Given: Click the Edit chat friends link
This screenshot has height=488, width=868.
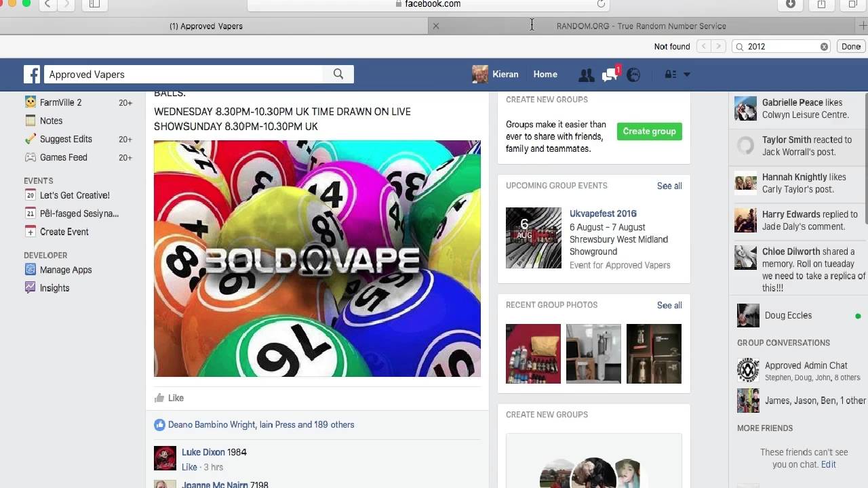Looking at the screenshot, I should click(x=828, y=464).
